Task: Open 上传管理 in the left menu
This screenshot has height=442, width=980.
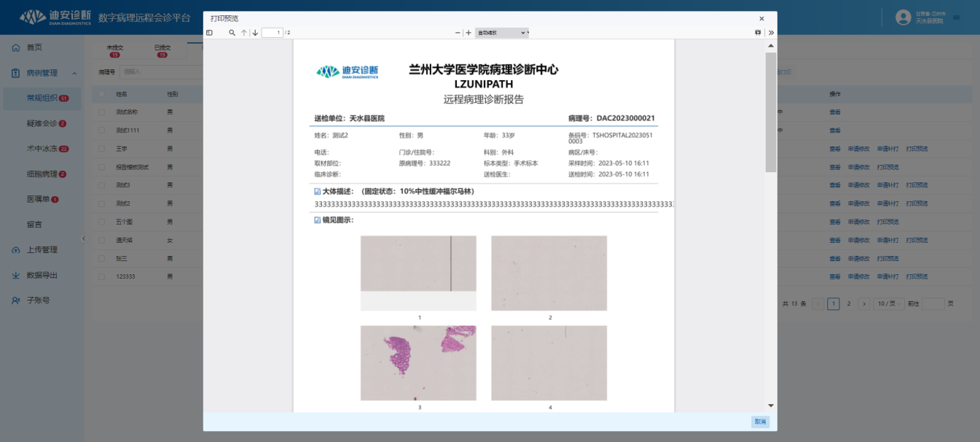Action: coord(42,249)
